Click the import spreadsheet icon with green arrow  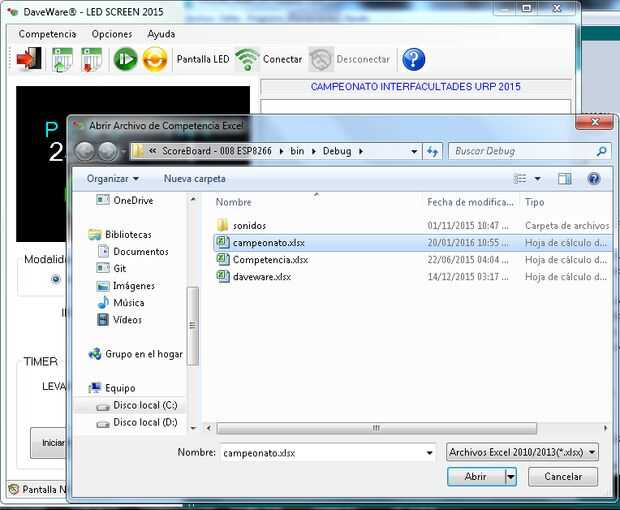62,60
